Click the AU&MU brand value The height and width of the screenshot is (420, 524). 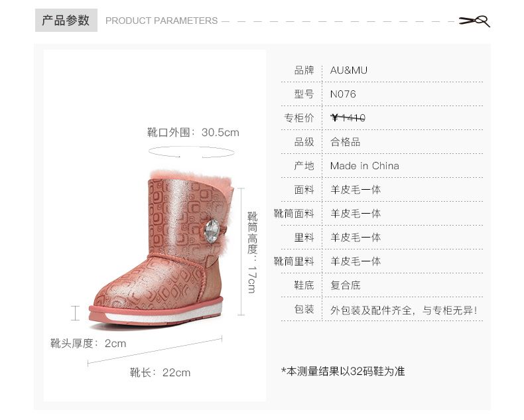pos(348,70)
